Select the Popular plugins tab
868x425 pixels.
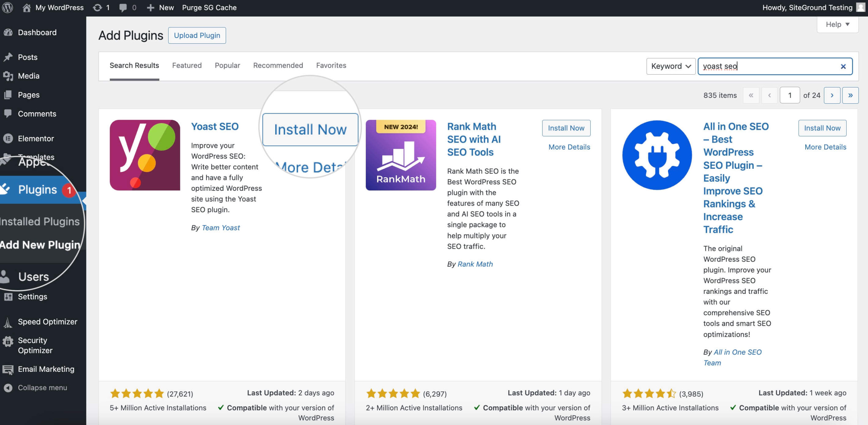click(x=227, y=65)
